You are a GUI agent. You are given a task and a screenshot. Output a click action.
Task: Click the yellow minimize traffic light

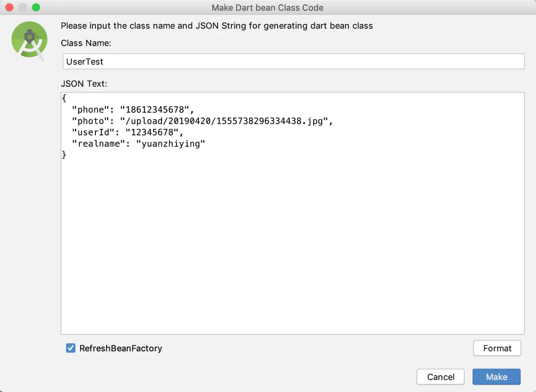[22, 7]
